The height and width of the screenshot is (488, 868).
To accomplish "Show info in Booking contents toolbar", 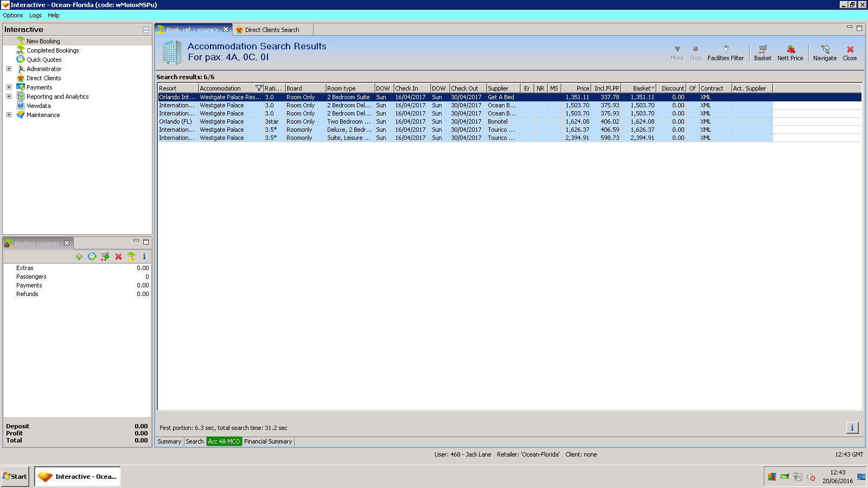I will point(144,256).
